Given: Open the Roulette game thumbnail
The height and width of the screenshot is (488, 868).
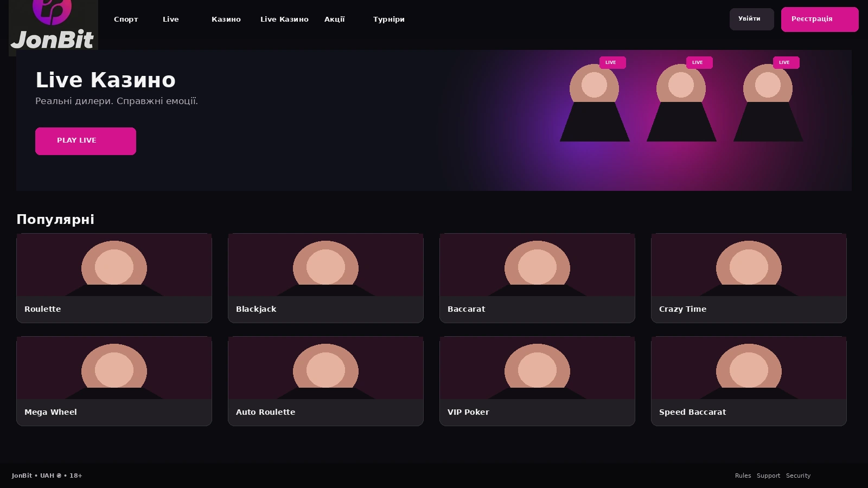Looking at the screenshot, I should (114, 265).
